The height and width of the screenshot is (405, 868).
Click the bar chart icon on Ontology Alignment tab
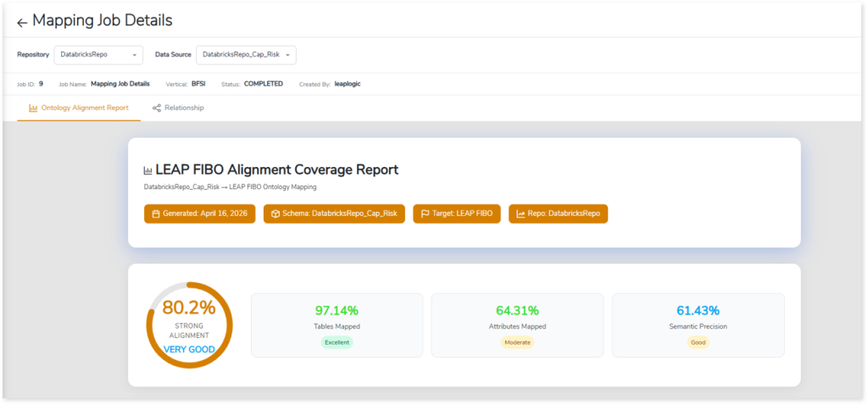coord(33,108)
